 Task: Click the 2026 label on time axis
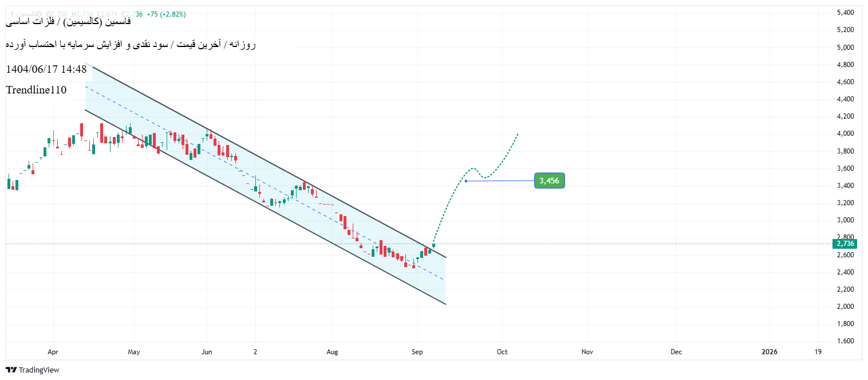[x=770, y=352]
